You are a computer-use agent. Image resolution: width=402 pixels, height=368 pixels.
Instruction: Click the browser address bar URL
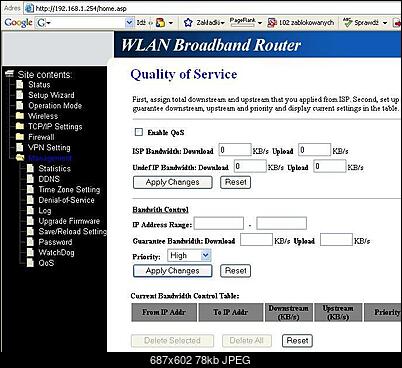pyautogui.click(x=81, y=9)
